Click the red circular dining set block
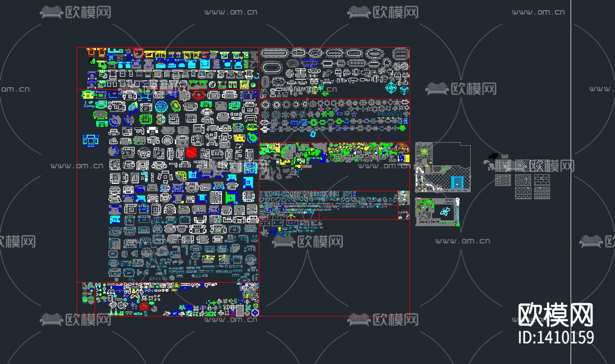Screen dimensions: 615x364 (x=138, y=52)
